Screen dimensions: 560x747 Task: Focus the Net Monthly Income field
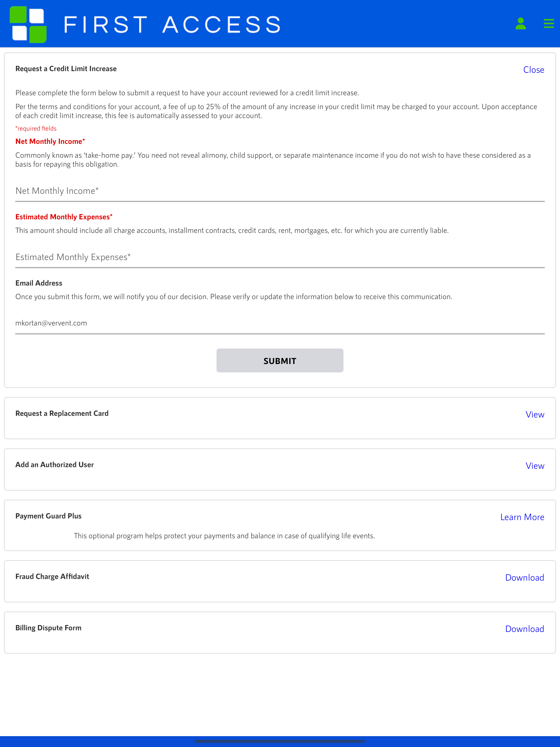[x=280, y=191]
